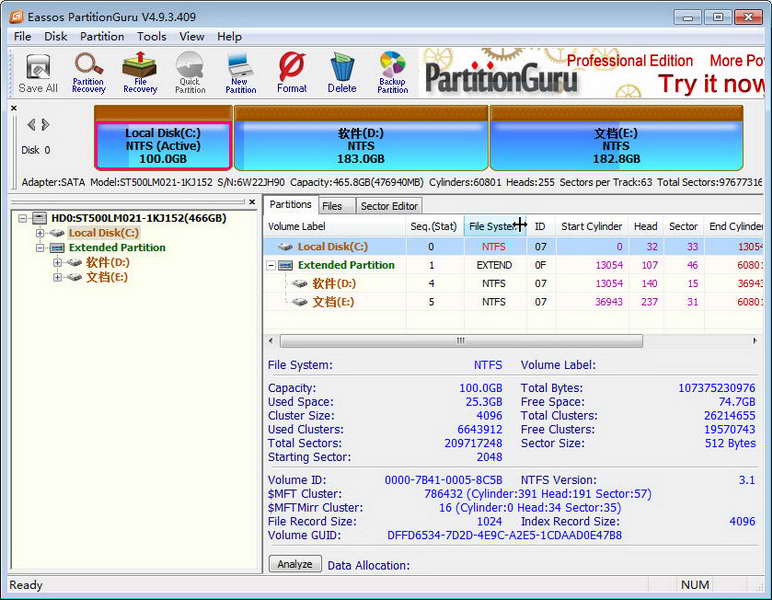Launch the File Recovery tool
This screenshot has width=772, height=600.
tap(140, 73)
